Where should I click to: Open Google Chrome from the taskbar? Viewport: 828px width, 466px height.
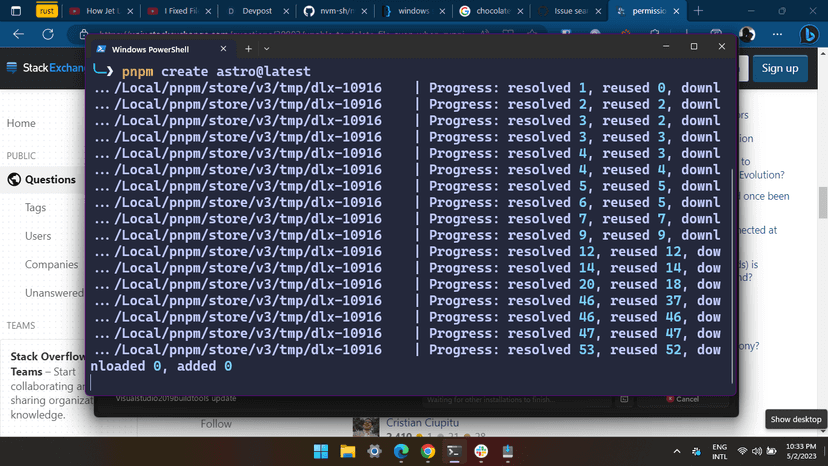(x=428, y=451)
